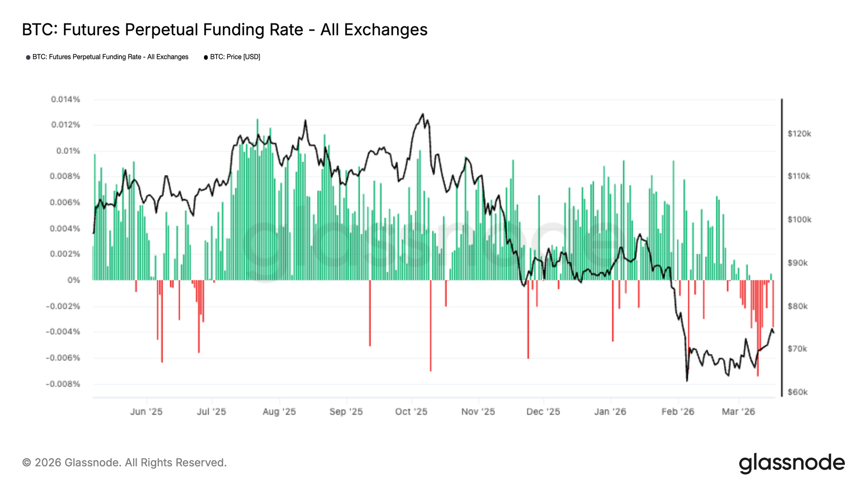868x488 pixels.
Task: Click the chart title text
Action: (x=224, y=29)
